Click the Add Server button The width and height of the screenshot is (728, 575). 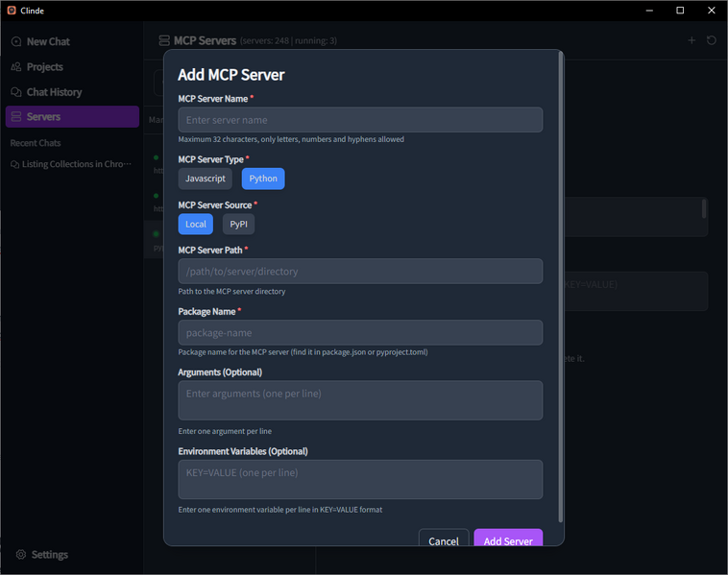[508, 539]
